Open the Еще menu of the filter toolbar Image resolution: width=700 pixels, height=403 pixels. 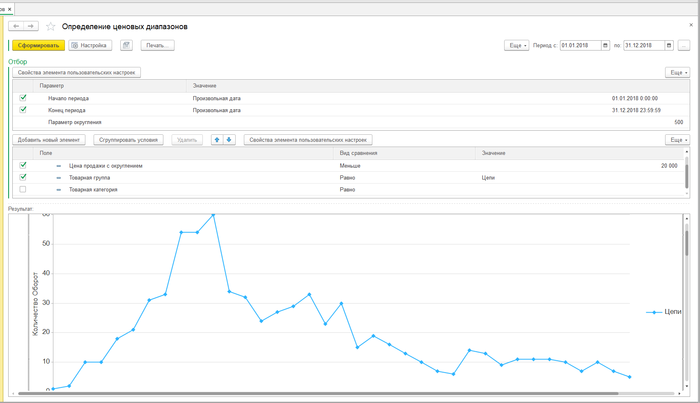click(x=677, y=140)
